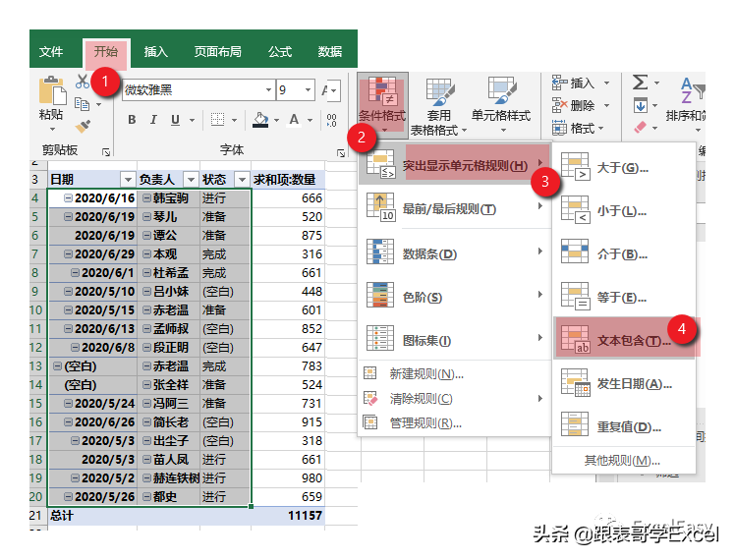735x560 pixels.
Task: Toggle Bold formatting
Action: (133, 120)
